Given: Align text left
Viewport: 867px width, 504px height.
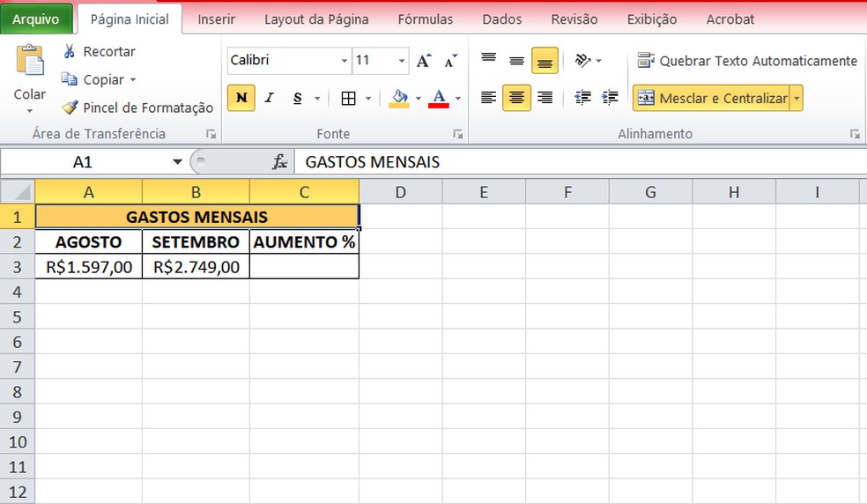Looking at the screenshot, I should click(488, 98).
